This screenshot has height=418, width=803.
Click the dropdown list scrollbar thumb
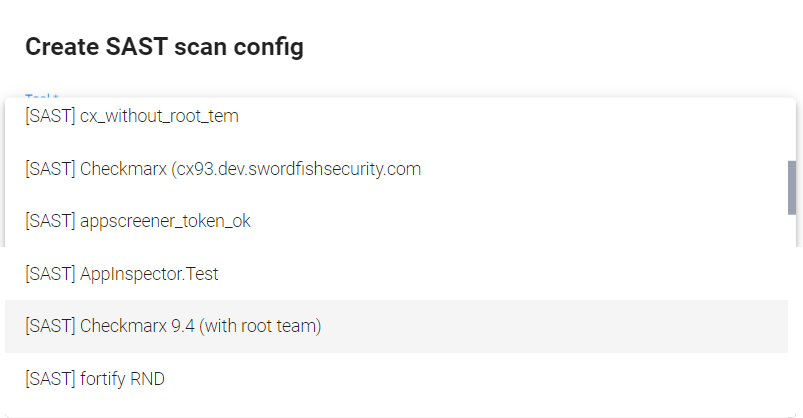[791, 187]
